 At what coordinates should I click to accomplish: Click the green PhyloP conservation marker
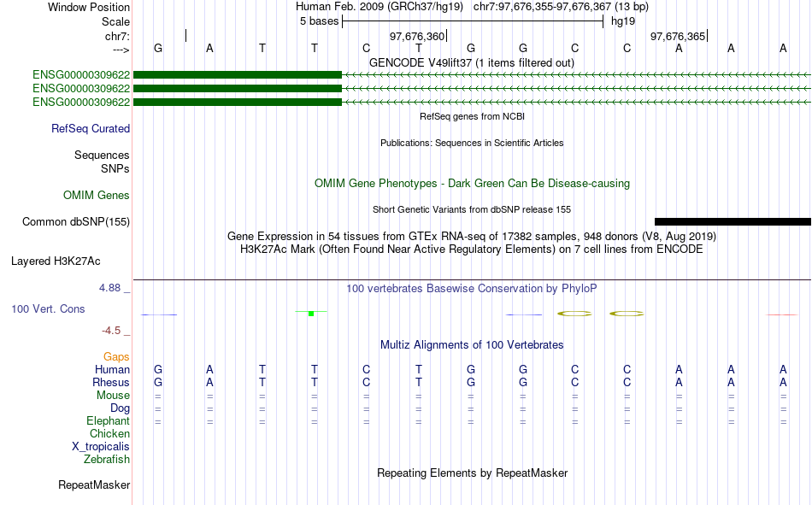311,314
